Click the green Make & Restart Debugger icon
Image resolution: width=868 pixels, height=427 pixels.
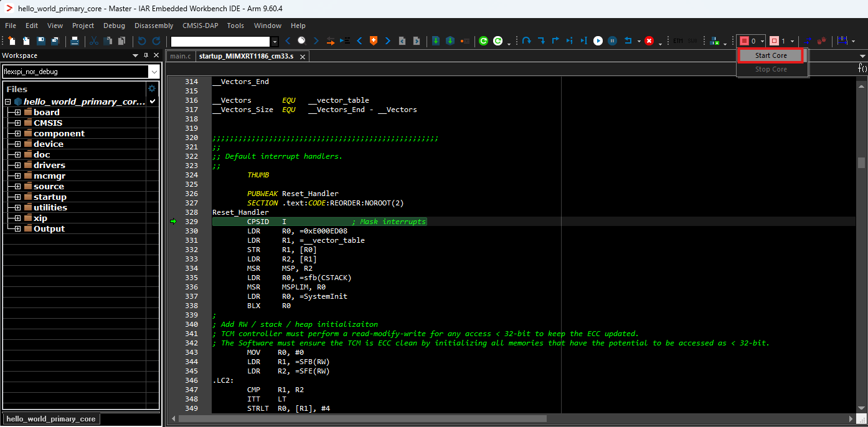click(484, 41)
